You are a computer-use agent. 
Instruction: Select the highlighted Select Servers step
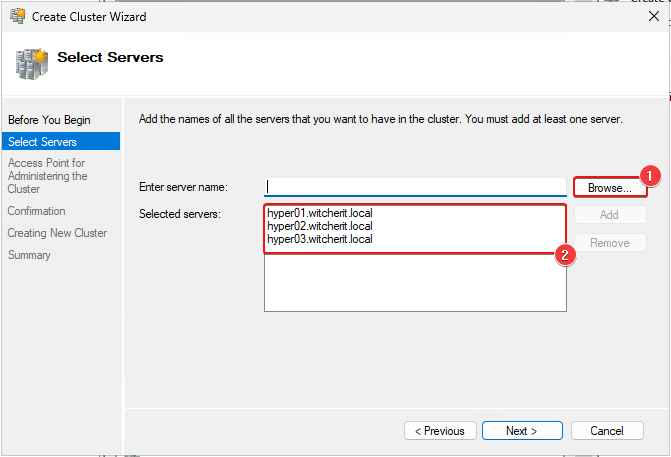[42, 142]
